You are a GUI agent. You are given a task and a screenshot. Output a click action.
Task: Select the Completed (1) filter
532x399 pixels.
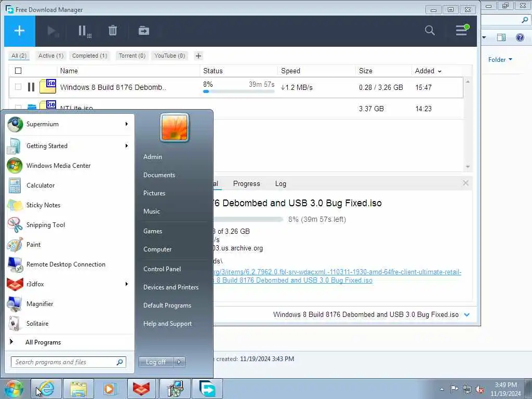point(89,56)
